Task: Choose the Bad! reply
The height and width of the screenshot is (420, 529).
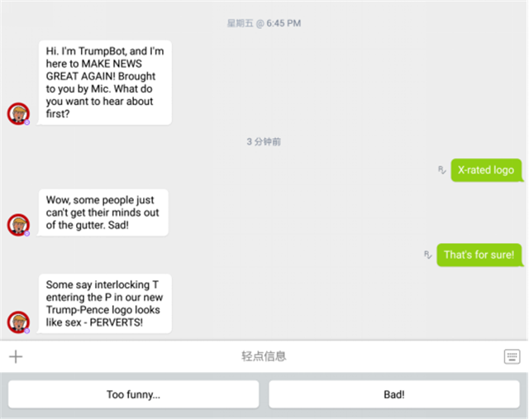Action: pos(394,394)
